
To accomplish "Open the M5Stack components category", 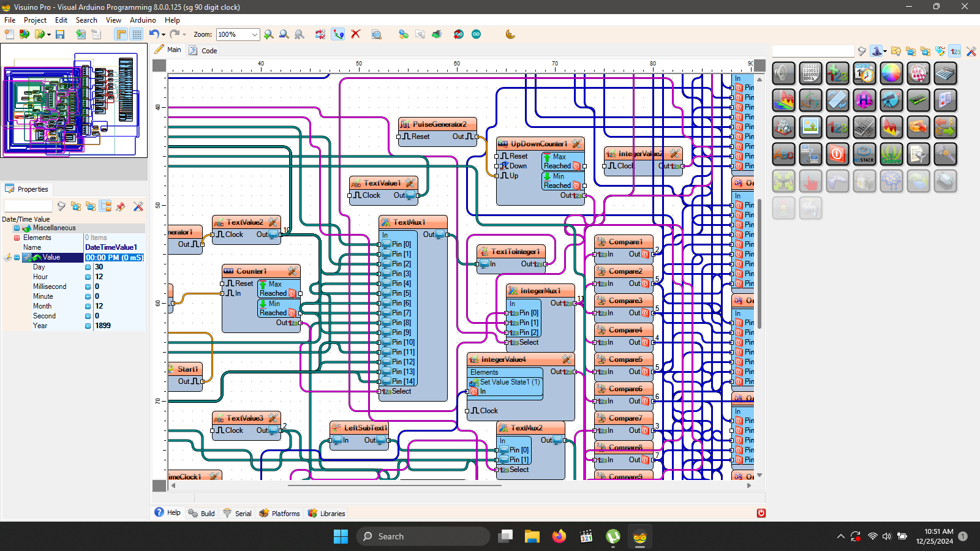I will point(864,154).
